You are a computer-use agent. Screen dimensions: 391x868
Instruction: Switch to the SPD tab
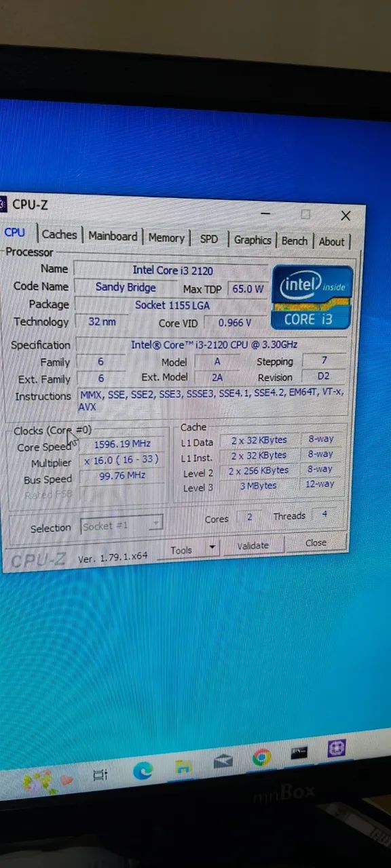(209, 239)
